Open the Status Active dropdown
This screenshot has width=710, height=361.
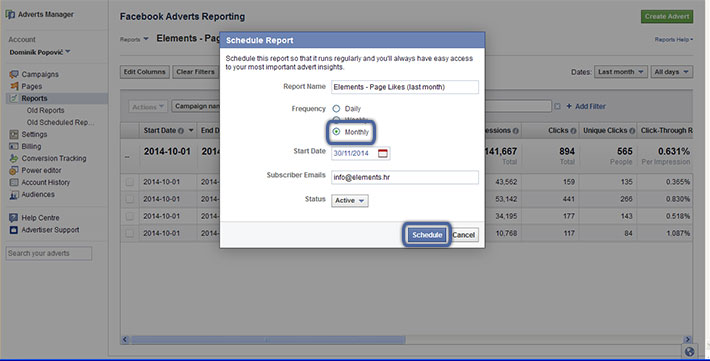(x=350, y=201)
